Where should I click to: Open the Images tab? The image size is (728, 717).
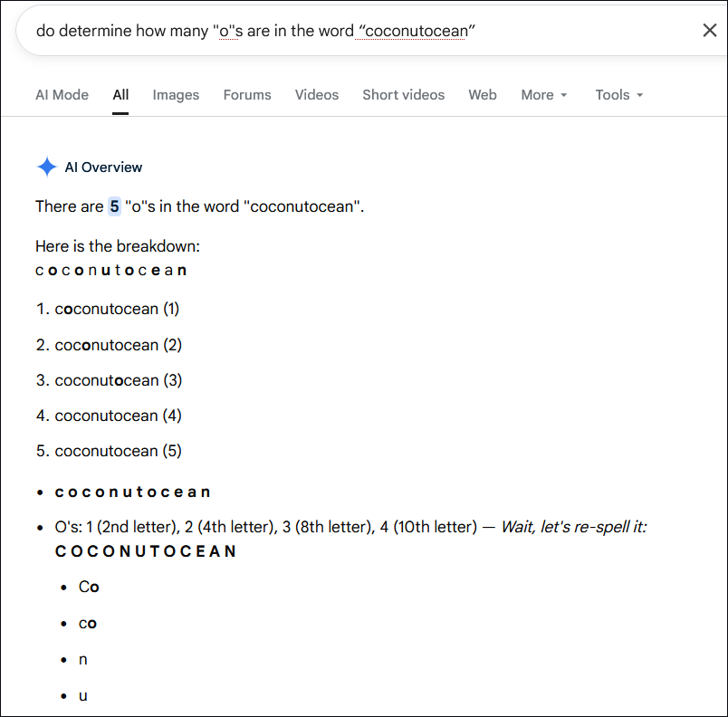coord(176,95)
